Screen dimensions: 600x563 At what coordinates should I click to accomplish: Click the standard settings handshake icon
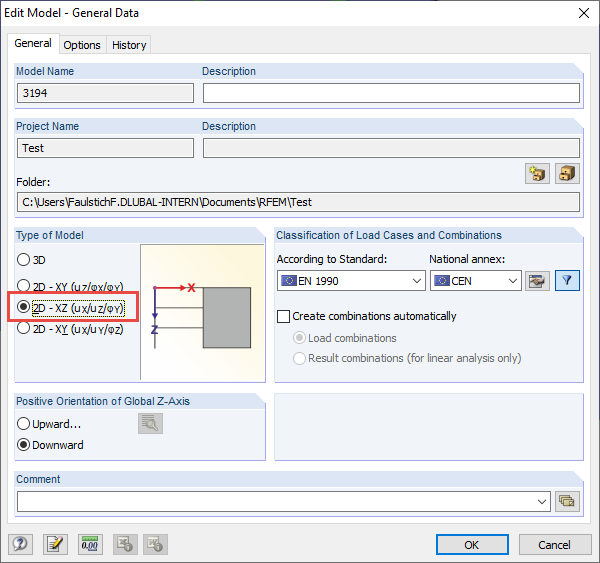coord(537,281)
